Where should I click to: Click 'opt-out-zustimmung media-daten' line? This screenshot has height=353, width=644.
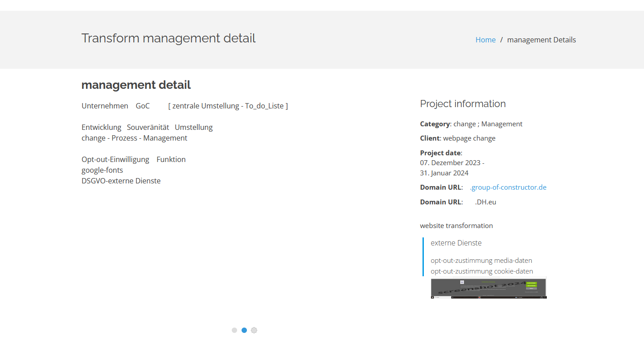coord(481,261)
